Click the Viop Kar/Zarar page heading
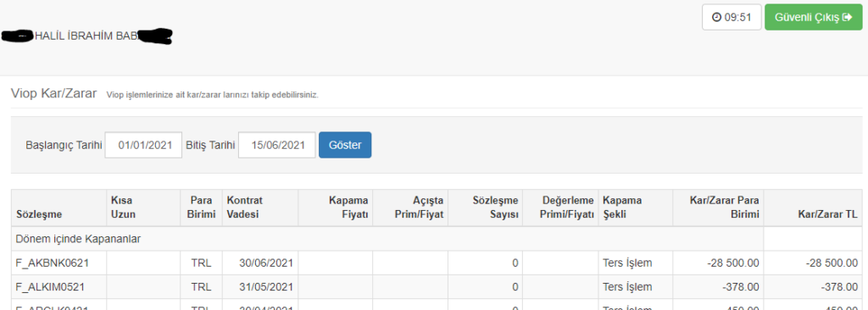This screenshot has width=868, height=310. coord(54,93)
